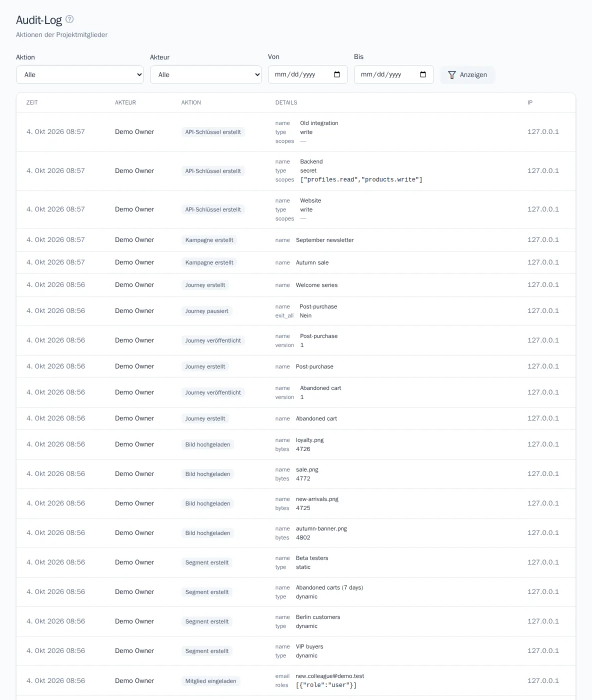Click the AKTEUR column header
592x700 pixels.
pos(125,102)
